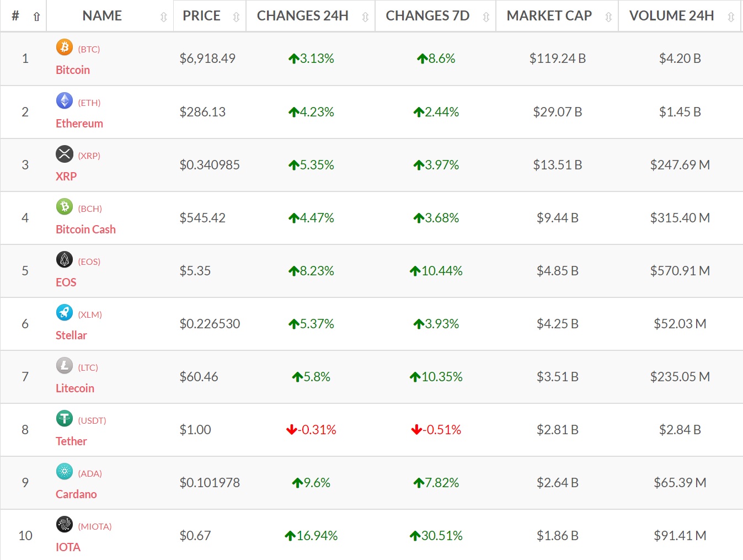Open the EOS coin name link
The width and height of the screenshot is (743, 560).
[66, 282]
